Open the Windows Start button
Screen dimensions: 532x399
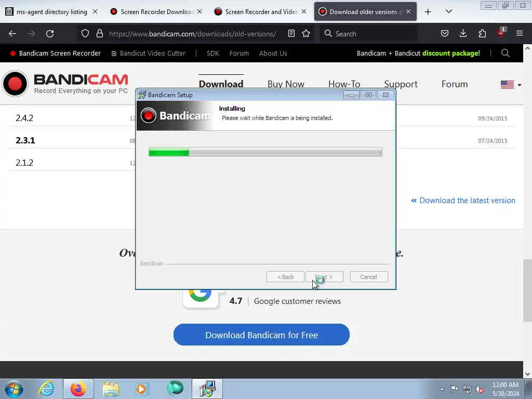coord(14,389)
